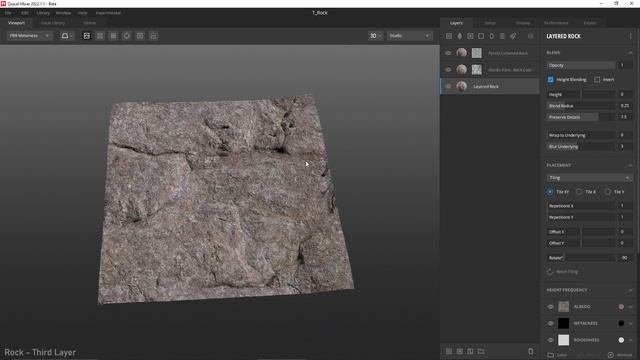Click the leaf-shaped Decal/Atlas layer icon
The image size is (640, 360).
coord(460,36)
